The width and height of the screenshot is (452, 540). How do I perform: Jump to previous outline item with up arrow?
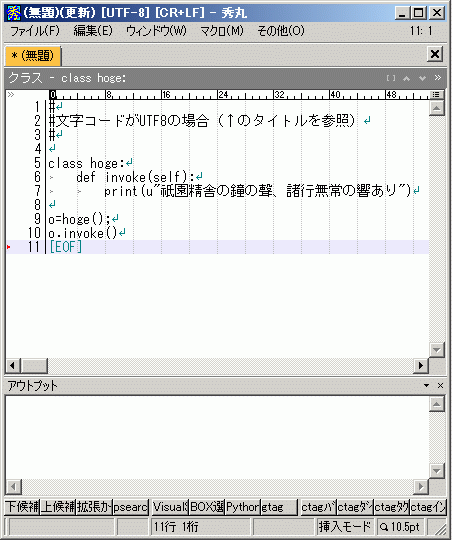(407, 78)
